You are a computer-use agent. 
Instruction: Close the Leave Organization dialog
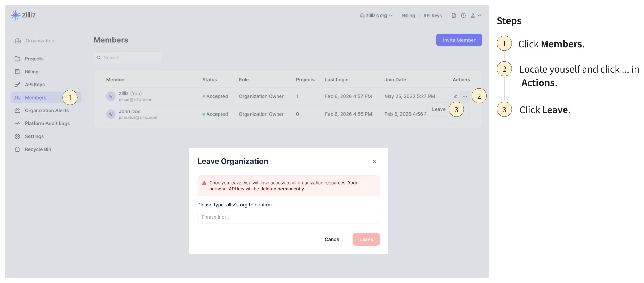[374, 162]
